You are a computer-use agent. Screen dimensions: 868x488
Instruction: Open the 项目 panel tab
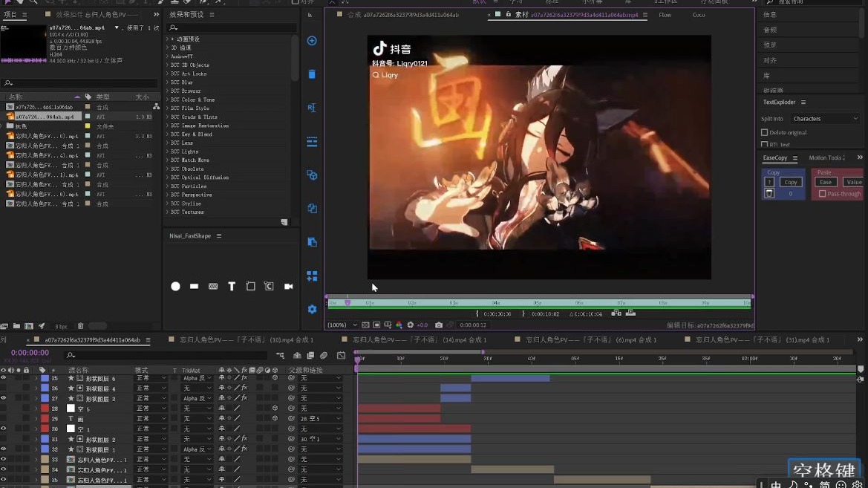coord(10,14)
